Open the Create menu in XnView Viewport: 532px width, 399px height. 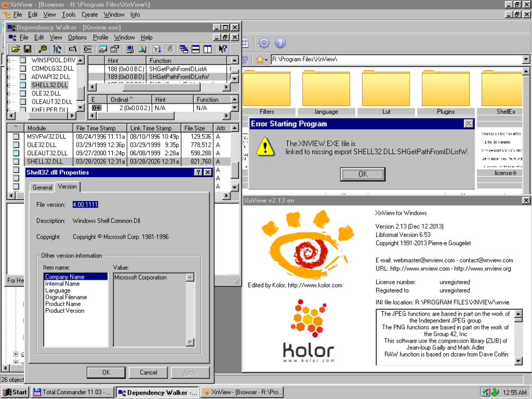pyautogui.click(x=89, y=14)
